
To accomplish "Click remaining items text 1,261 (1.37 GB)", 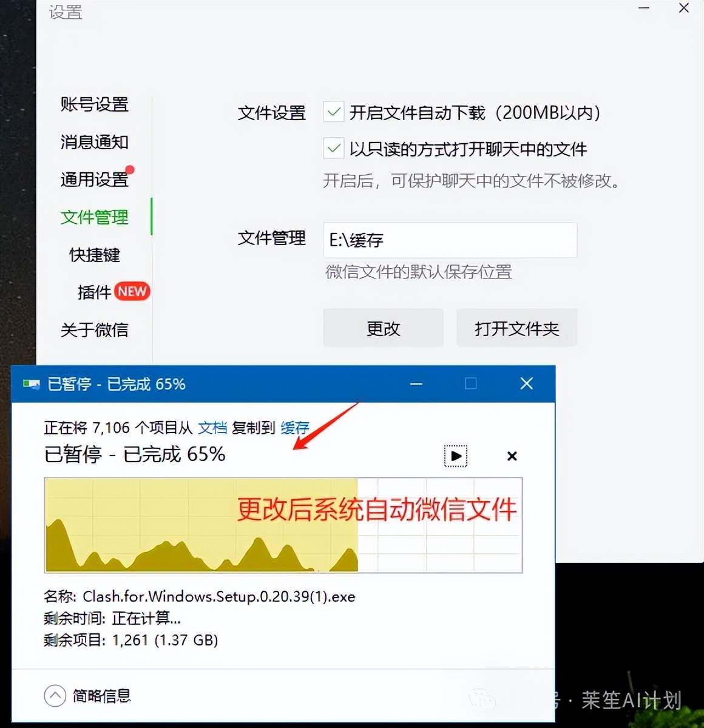I will pyautogui.click(x=165, y=640).
